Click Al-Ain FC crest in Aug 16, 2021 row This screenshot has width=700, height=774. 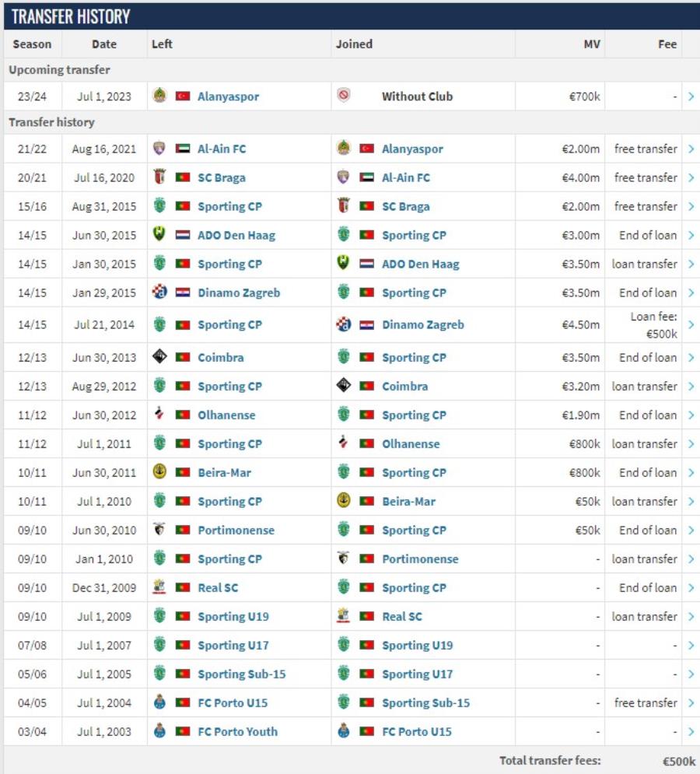click(x=159, y=148)
